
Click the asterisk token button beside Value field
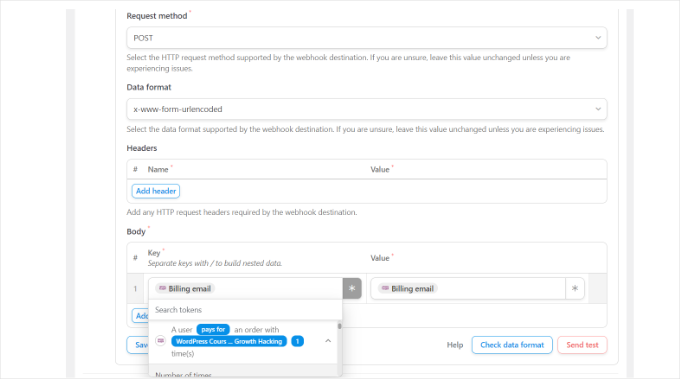[575, 288]
